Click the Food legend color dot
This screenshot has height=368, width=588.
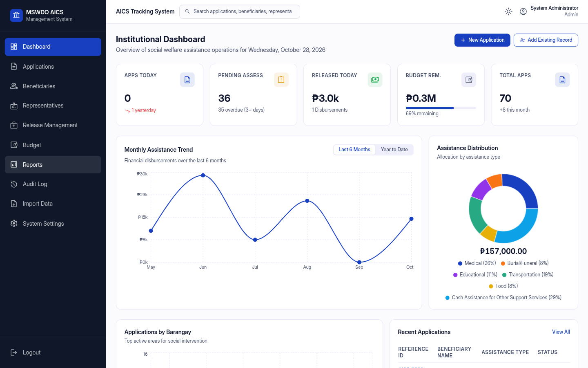pos(491,286)
